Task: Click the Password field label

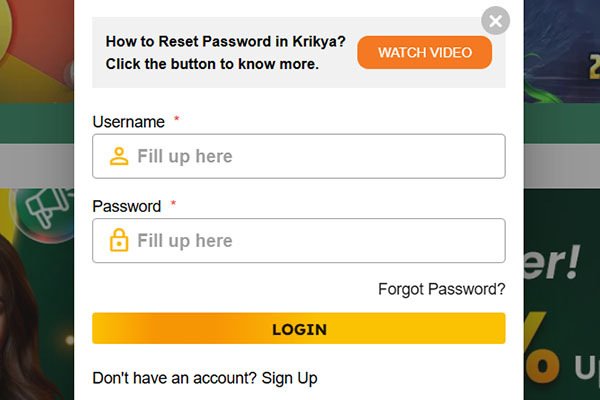Action: coord(126,207)
